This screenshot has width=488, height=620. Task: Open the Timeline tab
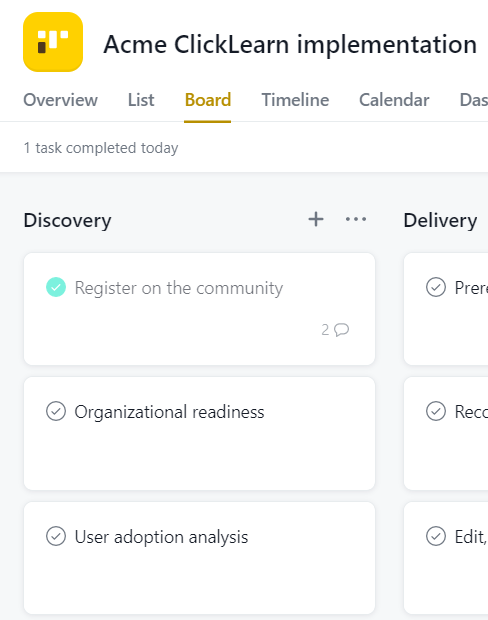[295, 100]
